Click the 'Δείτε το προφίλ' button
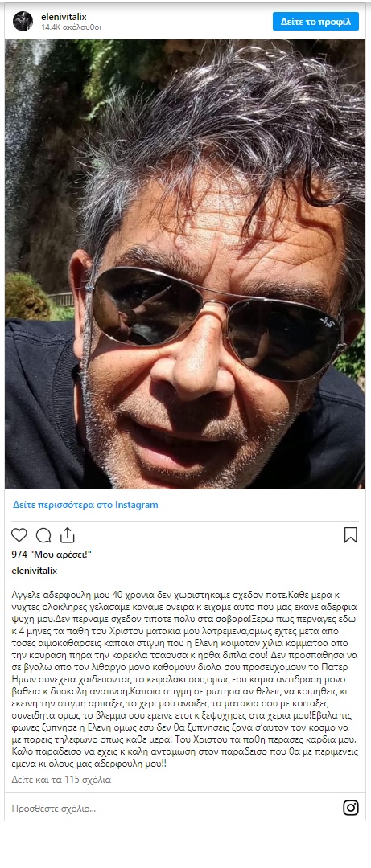Image resolution: width=371 pixels, height=868 pixels. click(315, 22)
